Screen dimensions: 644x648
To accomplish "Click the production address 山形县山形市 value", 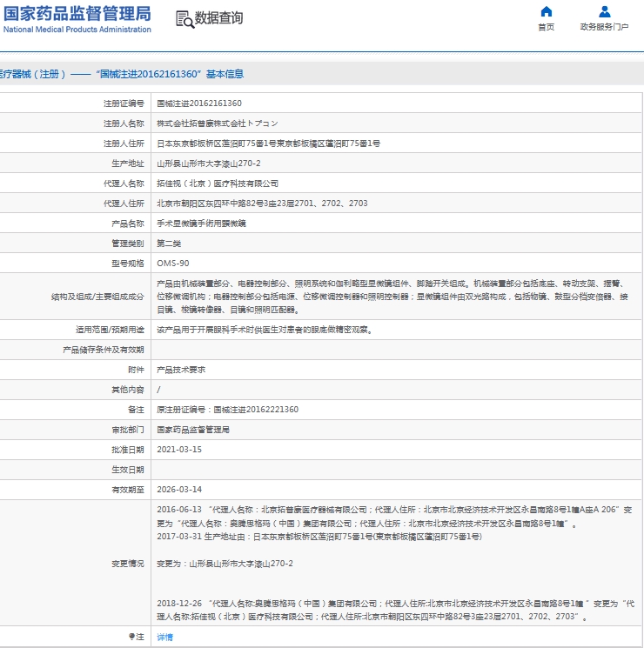I will tap(208, 164).
